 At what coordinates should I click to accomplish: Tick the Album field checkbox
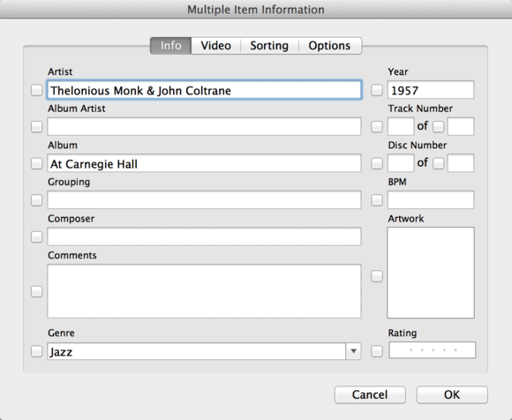click(36, 163)
